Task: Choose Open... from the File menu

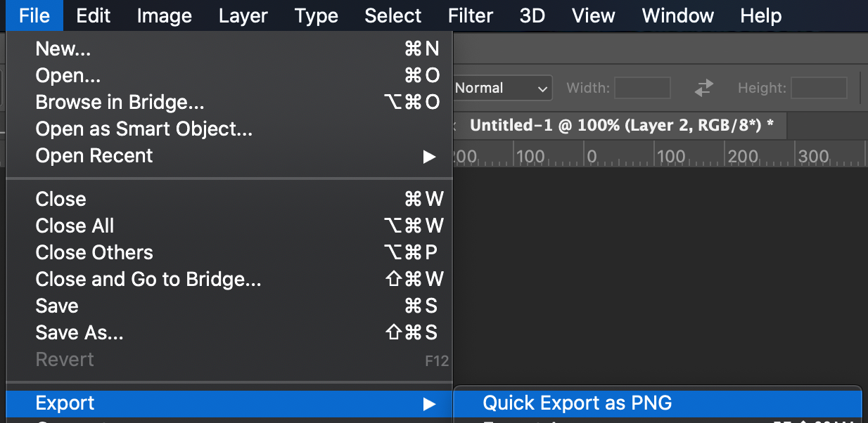Action: tap(229, 75)
